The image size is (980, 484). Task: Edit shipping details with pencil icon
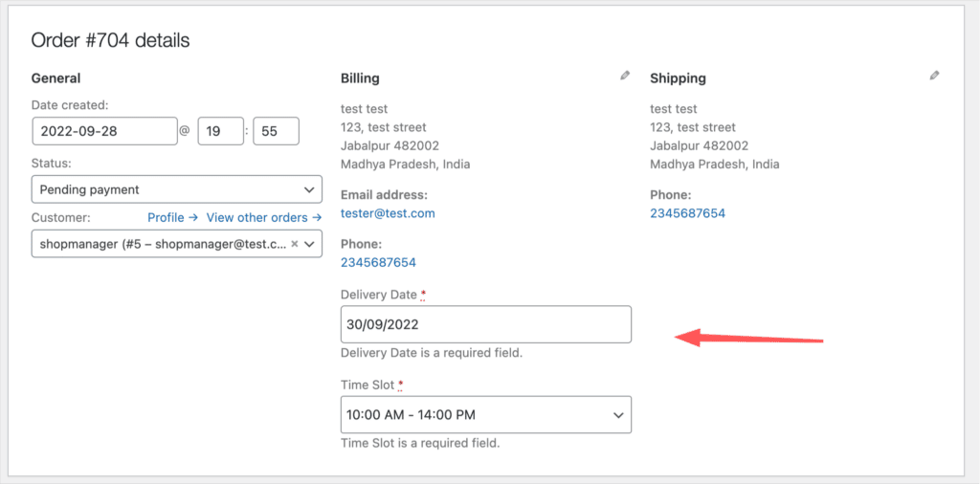[934, 76]
